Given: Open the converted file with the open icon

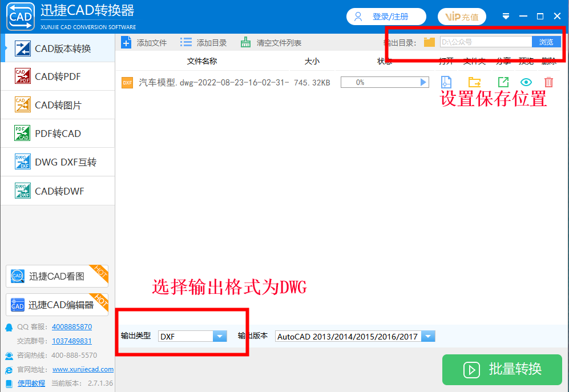Looking at the screenshot, I should coord(446,82).
